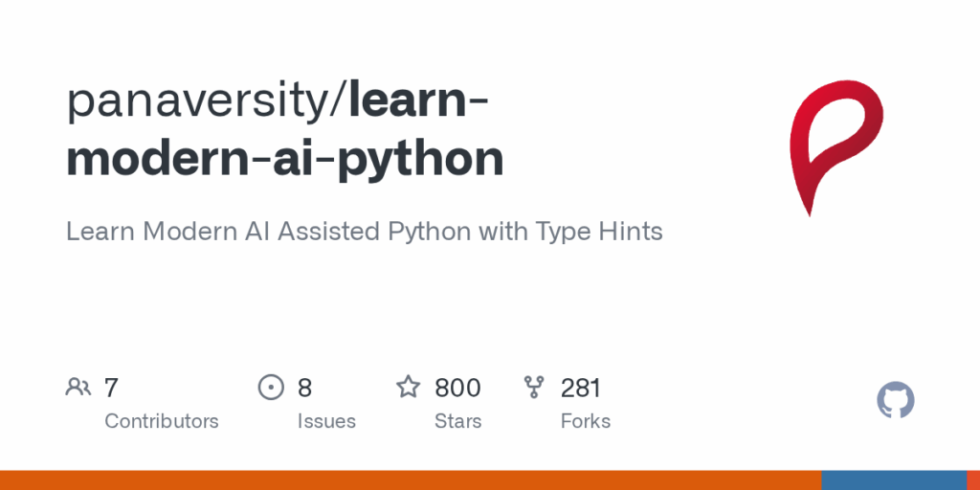Open the Issues label

coord(326,421)
